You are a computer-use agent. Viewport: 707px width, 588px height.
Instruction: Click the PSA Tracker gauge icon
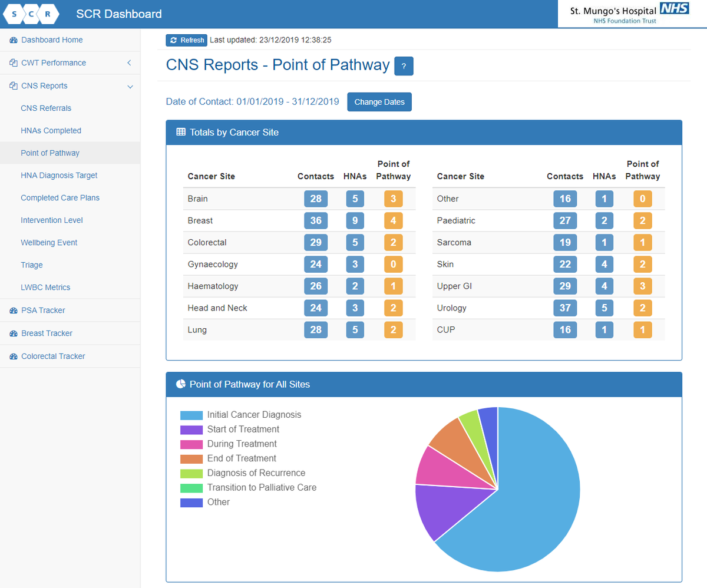coord(14,310)
